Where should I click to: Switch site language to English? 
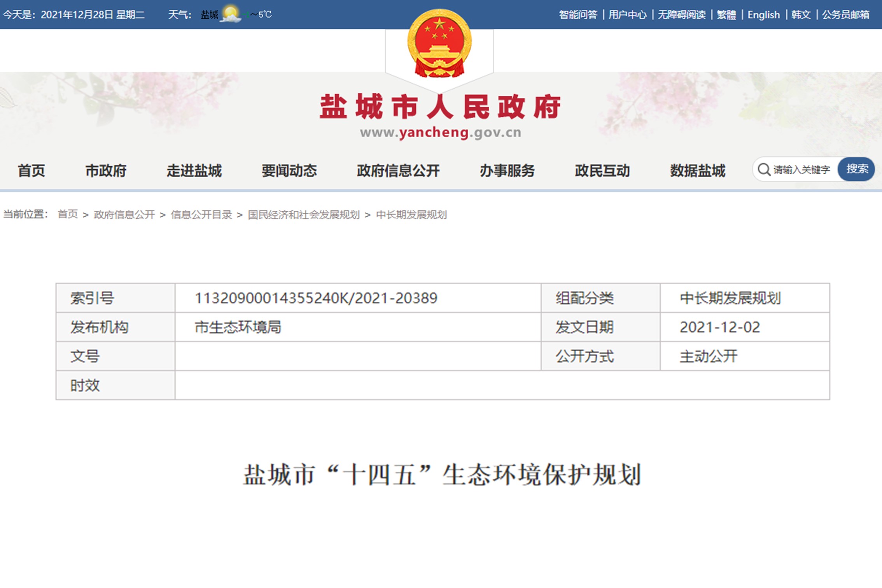tap(763, 15)
